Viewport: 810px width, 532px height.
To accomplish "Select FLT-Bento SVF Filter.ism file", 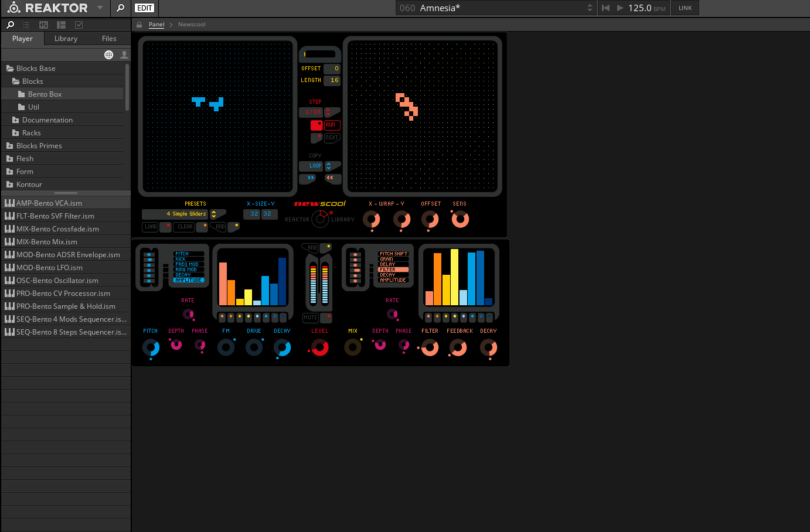I will pyautogui.click(x=66, y=216).
